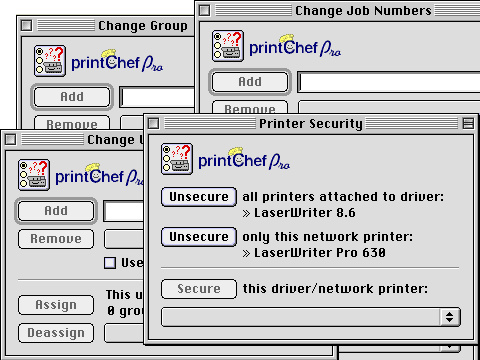480x360 pixels.
Task: Click printChef icon in Change User window
Action: [x=34, y=175]
